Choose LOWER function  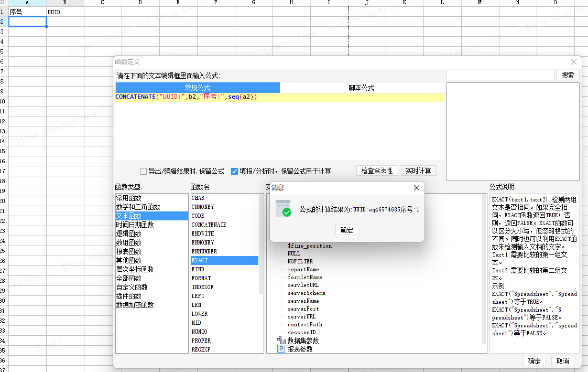tap(225, 314)
